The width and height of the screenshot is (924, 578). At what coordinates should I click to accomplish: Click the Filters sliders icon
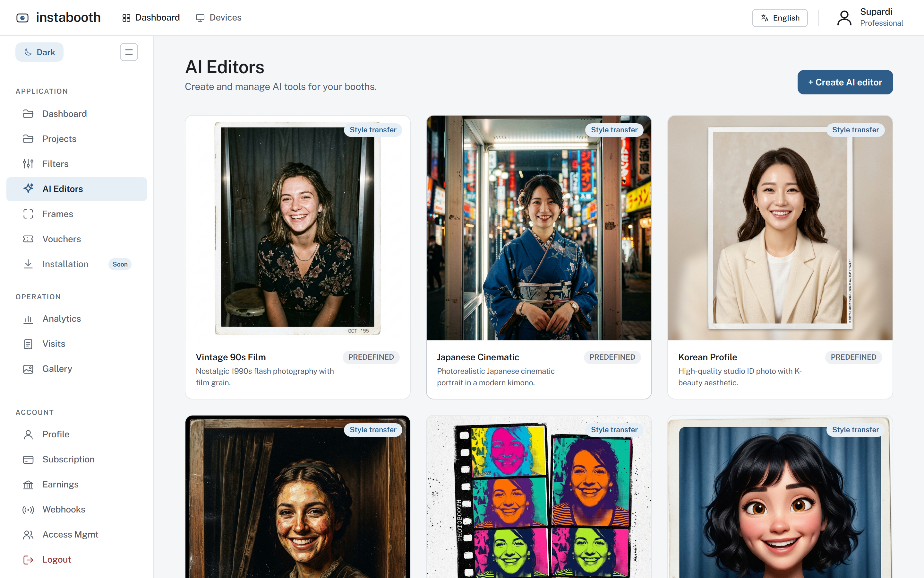28,164
